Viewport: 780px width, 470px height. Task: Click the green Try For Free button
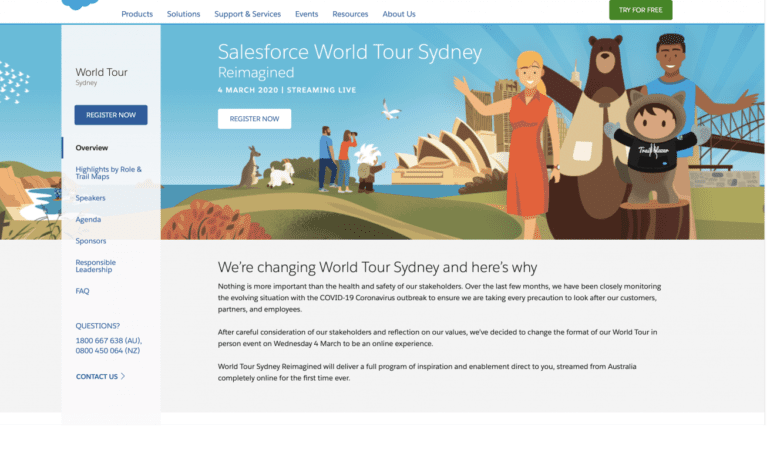(x=640, y=10)
